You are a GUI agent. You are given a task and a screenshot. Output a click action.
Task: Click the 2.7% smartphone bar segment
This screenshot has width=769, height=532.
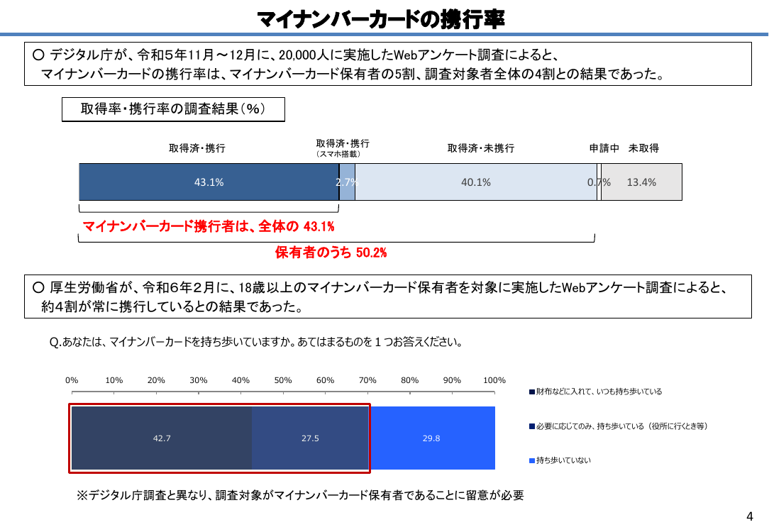[347, 182]
